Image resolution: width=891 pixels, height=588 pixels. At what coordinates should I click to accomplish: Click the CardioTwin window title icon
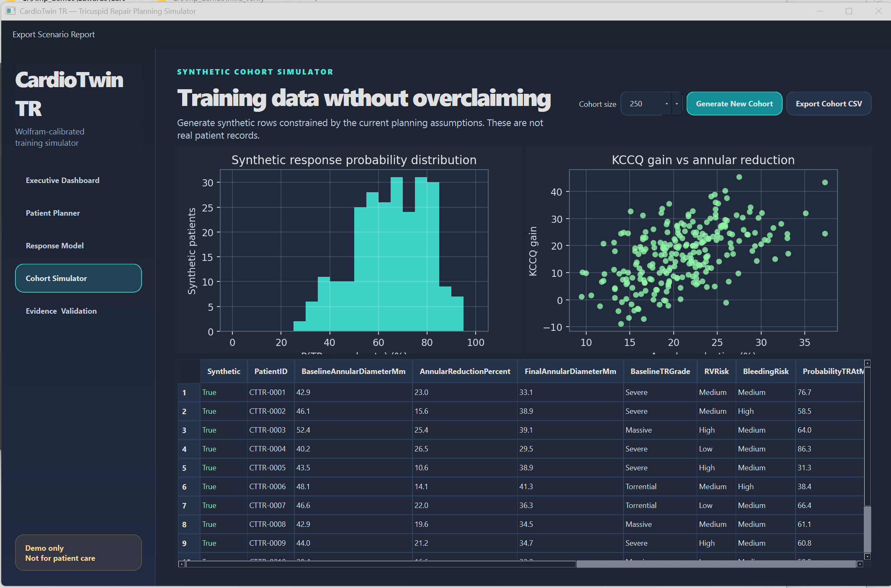pos(11,11)
